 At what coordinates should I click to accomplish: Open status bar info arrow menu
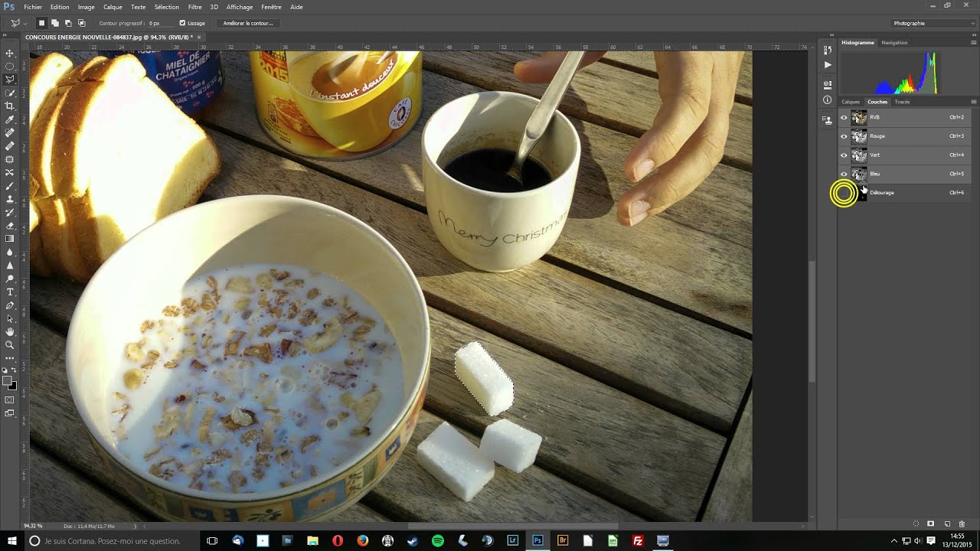click(136, 526)
